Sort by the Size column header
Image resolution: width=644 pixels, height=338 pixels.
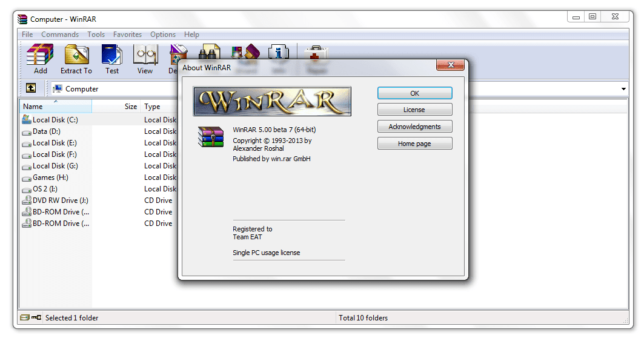click(116, 107)
